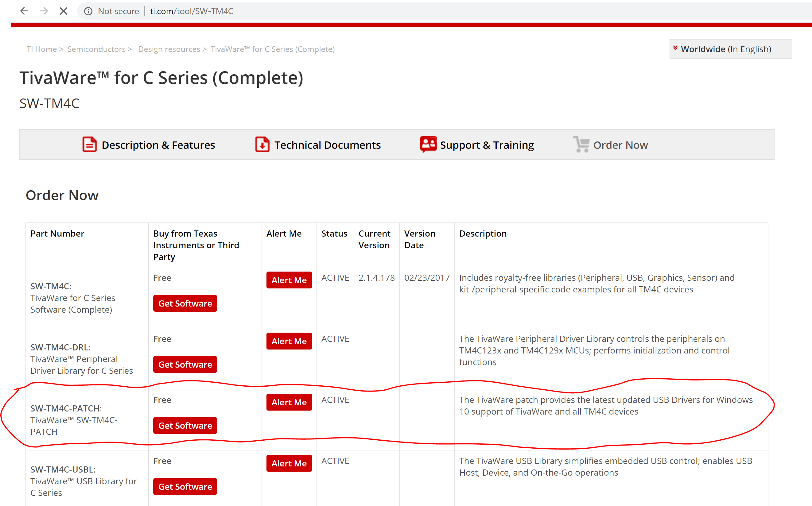This screenshot has height=506, width=812.
Task: Click the Support & Training people icon
Action: click(428, 144)
